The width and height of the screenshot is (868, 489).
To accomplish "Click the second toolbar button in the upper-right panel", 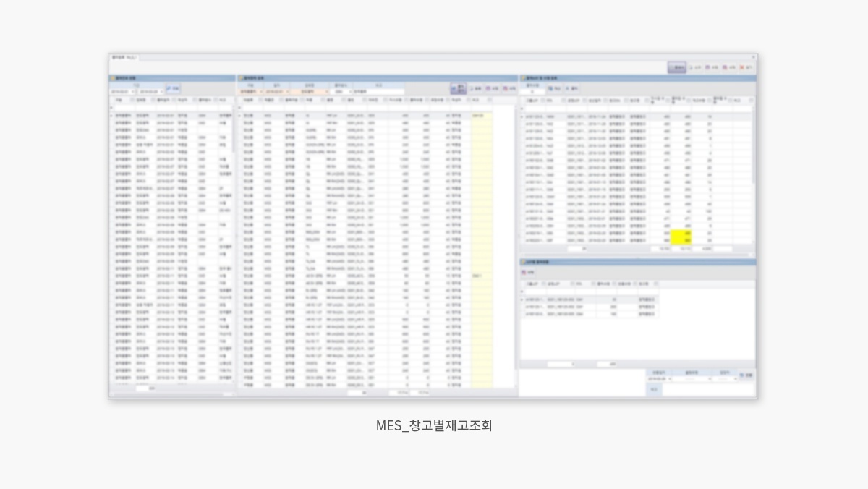I will 572,88.
